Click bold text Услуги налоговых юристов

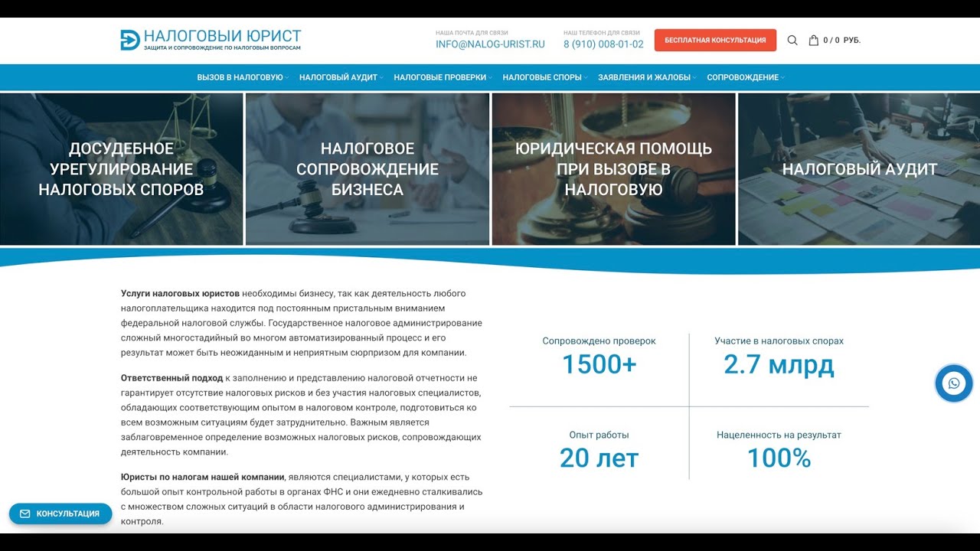[180, 293]
